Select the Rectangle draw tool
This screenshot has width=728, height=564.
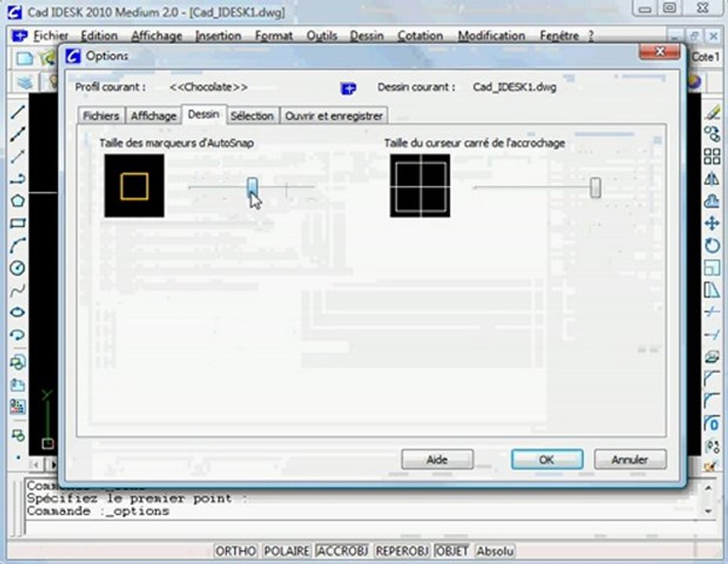click(x=18, y=223)
